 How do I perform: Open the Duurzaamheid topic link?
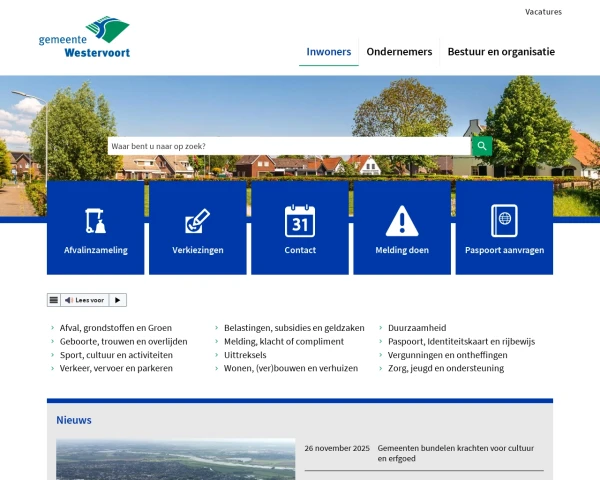[x=417, y=327]
